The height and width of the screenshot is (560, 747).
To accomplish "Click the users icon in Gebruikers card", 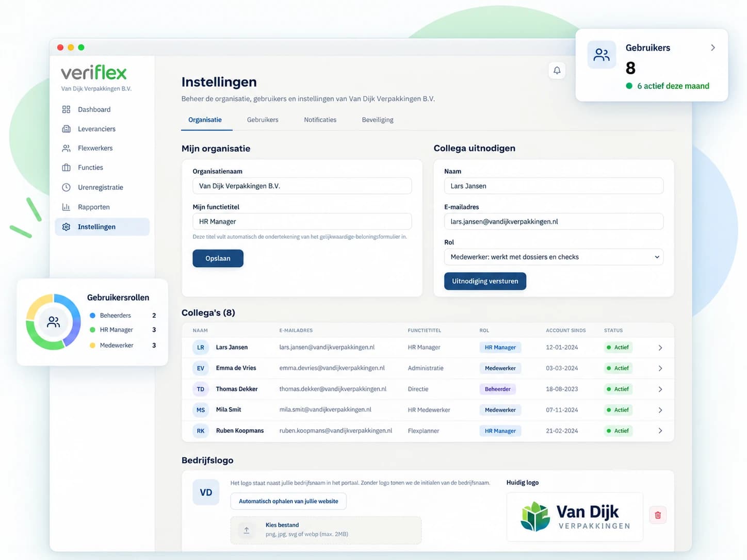I will coord(602,55).
